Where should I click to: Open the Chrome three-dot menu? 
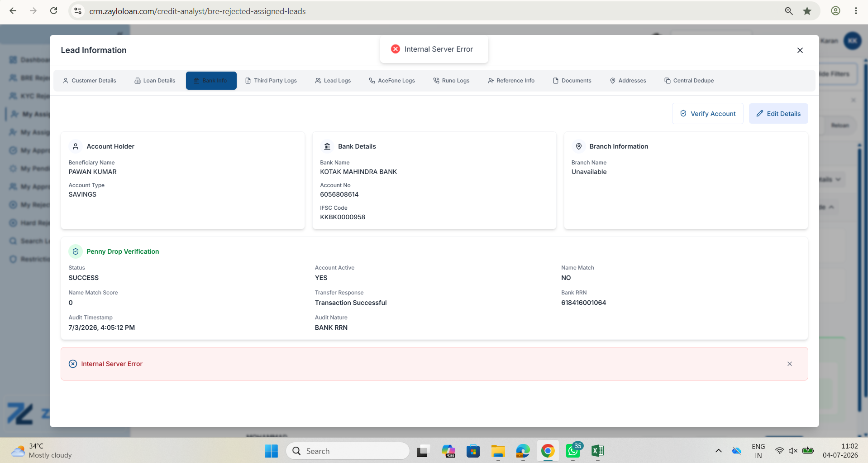pyautogui.click(x=856, y=11)
